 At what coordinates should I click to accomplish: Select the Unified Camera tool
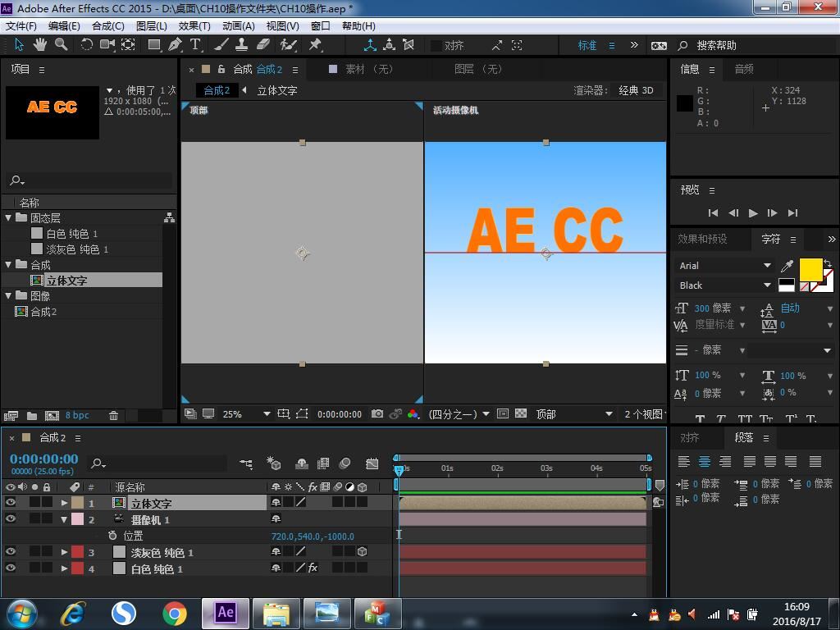[x=107, y=45]
